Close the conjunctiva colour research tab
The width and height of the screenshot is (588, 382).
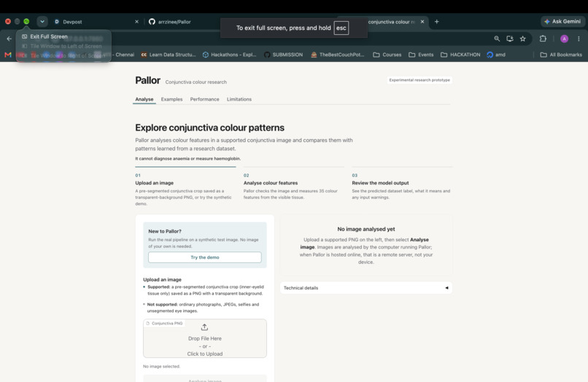point(422,22)
